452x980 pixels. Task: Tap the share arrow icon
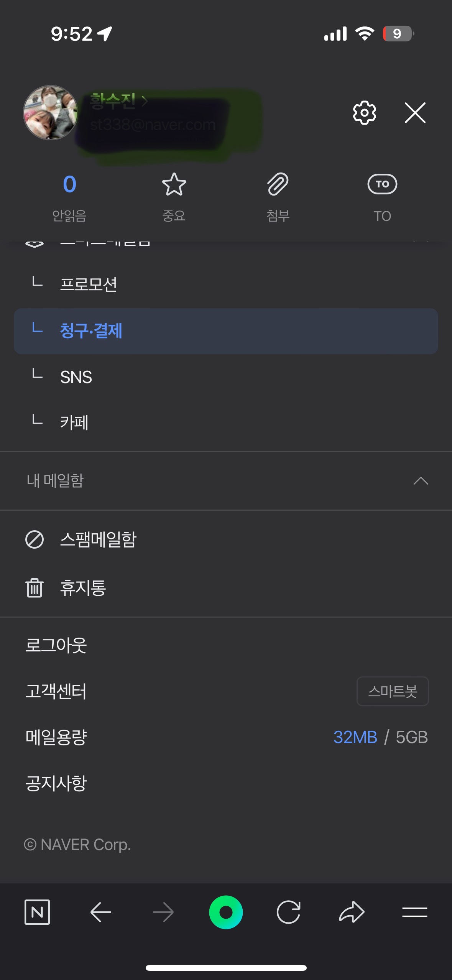(x=352, y=912)
